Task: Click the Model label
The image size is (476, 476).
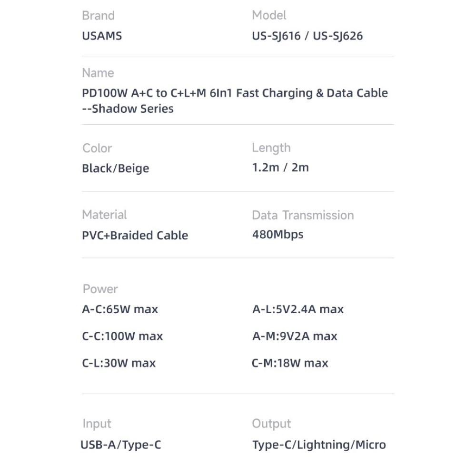Action: pos(269,16)
